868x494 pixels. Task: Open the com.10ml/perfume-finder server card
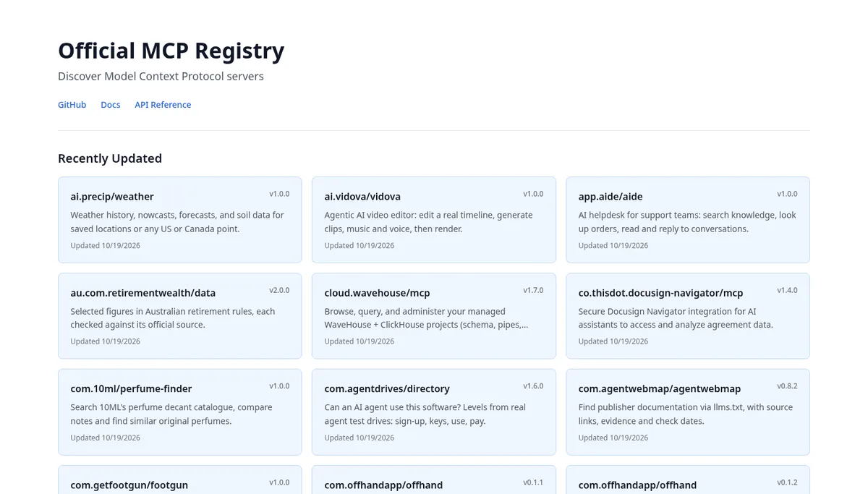tap(179, 412)
